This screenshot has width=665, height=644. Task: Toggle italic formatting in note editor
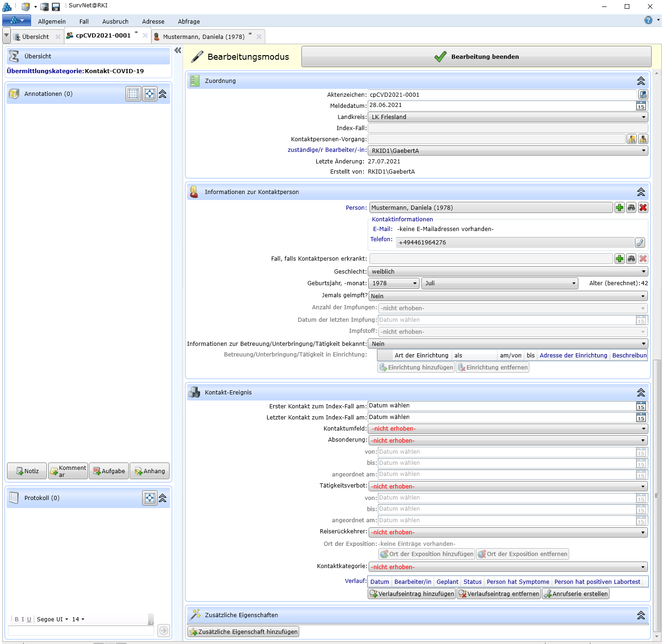(x=23, y=619)
